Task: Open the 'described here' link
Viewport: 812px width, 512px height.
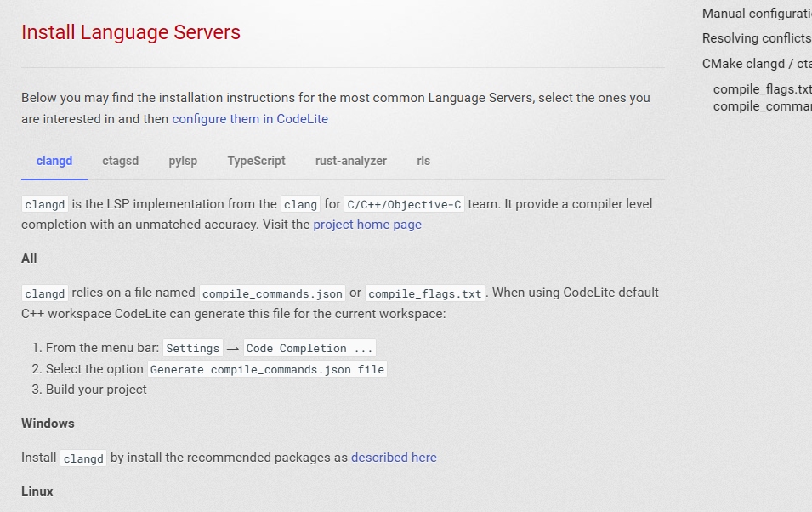Action: pyautogui.click(x=394, y=458)
